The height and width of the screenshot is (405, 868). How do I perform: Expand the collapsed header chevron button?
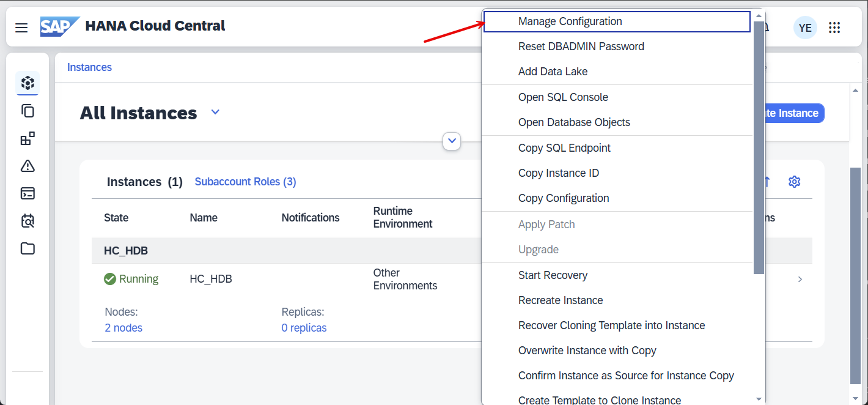[x=452, y=141]
